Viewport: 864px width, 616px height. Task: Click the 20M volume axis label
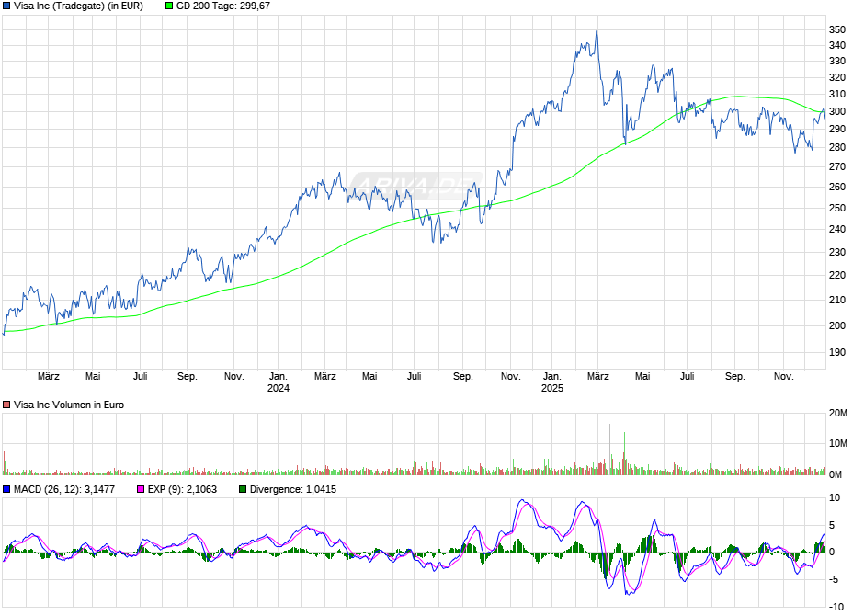(838, 414)
